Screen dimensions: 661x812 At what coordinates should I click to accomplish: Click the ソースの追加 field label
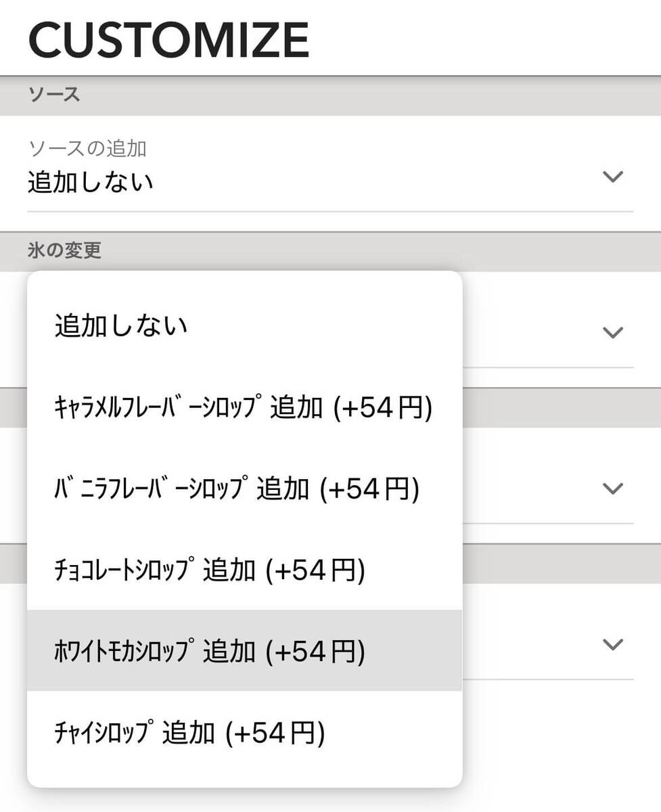87,148
